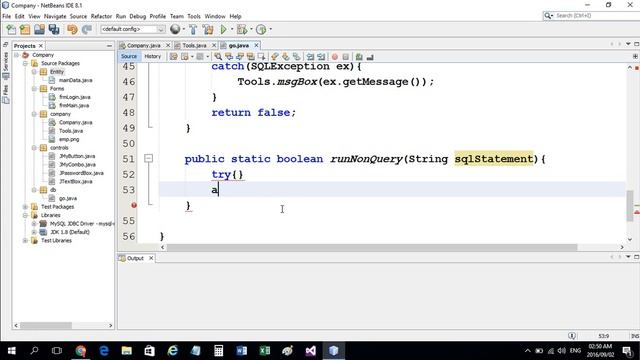Switch to the Tools.java tab

click(x=194, y=45)
